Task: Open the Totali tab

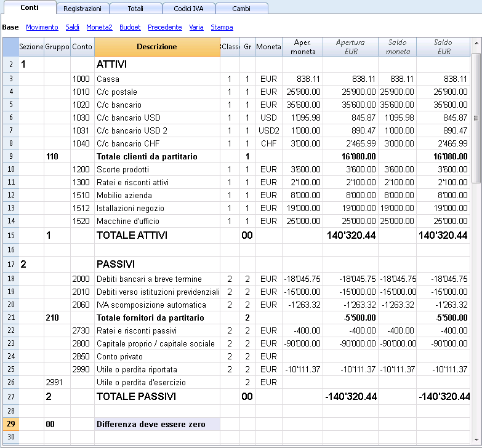Action: (x=135, y=9)
